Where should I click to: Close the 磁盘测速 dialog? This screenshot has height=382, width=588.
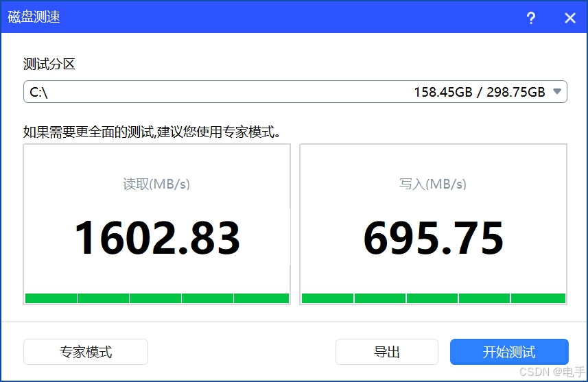click(570, 18)
